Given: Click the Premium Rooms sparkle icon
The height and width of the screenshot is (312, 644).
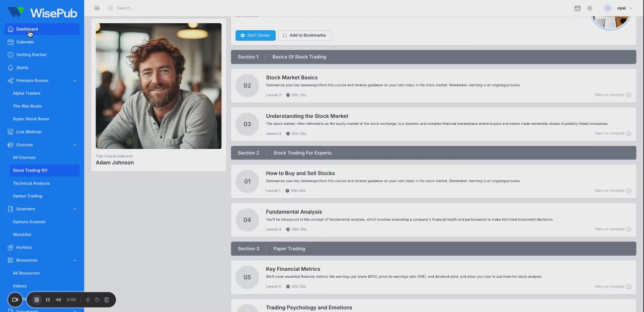Looking at the screenshot, I should pyautogui.click(x=11, y=81).
